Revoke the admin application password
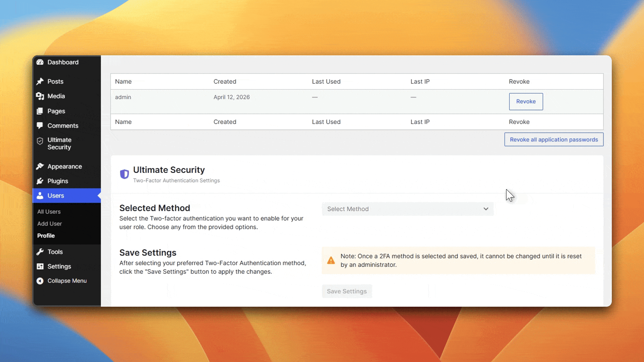 pyautogui.click(x=526, y=102)
